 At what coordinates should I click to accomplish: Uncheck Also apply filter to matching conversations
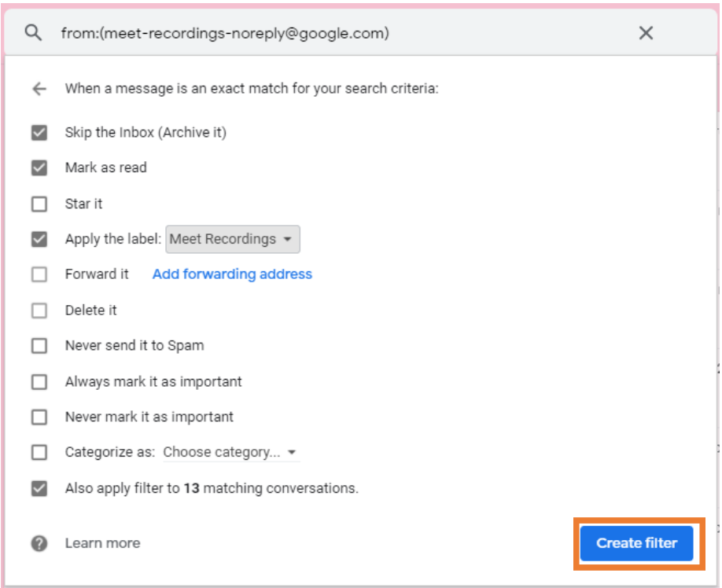[39, 488]
